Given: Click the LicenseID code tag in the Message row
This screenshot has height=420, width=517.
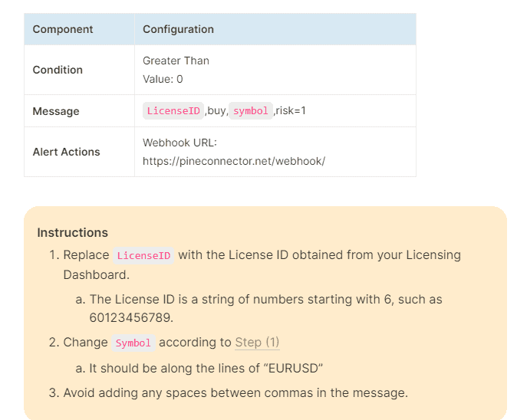Looking at the screenshot, I should click(173, 111).
